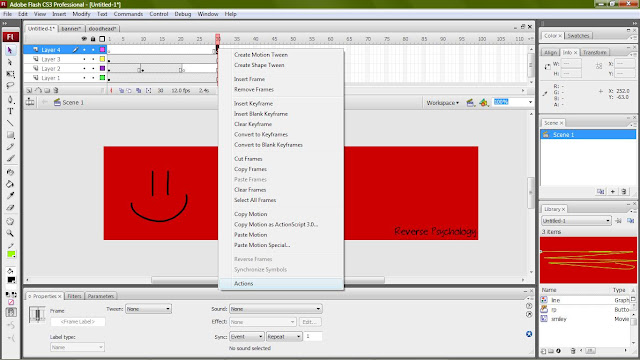Viewport: 640px width, 360px height.
Task: Select the Line tool
Action: (x=10, y=123)
